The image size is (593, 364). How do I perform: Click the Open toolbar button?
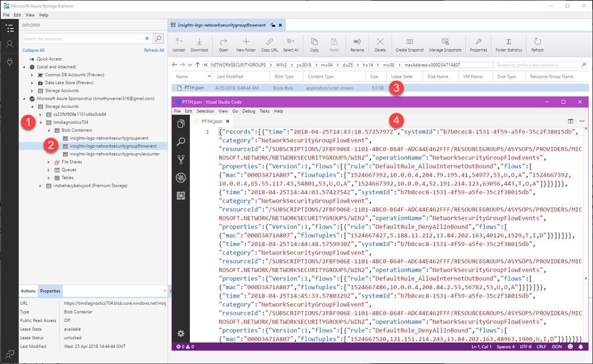click(224, 45)
